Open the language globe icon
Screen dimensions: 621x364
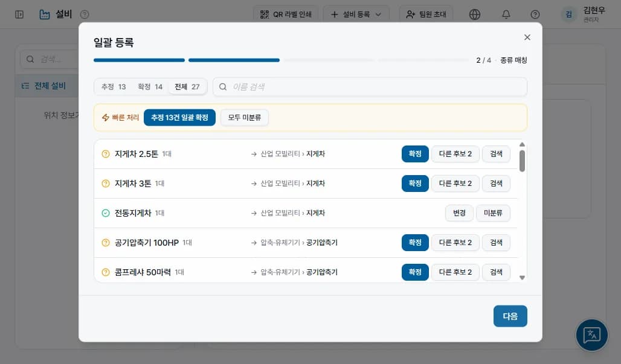pyautogui.click(x=474, y=14)
